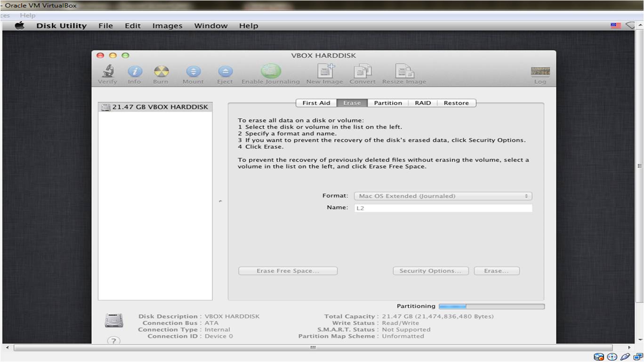The image size is (644, 362).
Task: Click the VirtualBox horizontal scrollbar
Action: coord(313,348)
